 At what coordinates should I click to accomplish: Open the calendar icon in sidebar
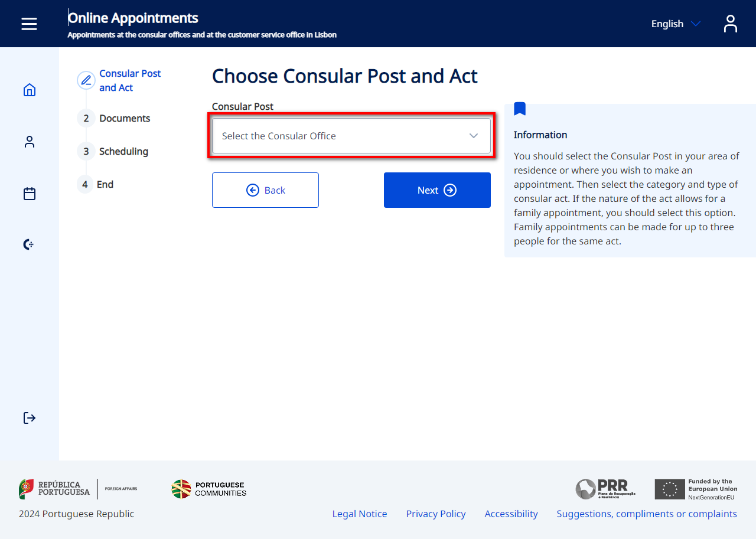[x=30, y=194]
